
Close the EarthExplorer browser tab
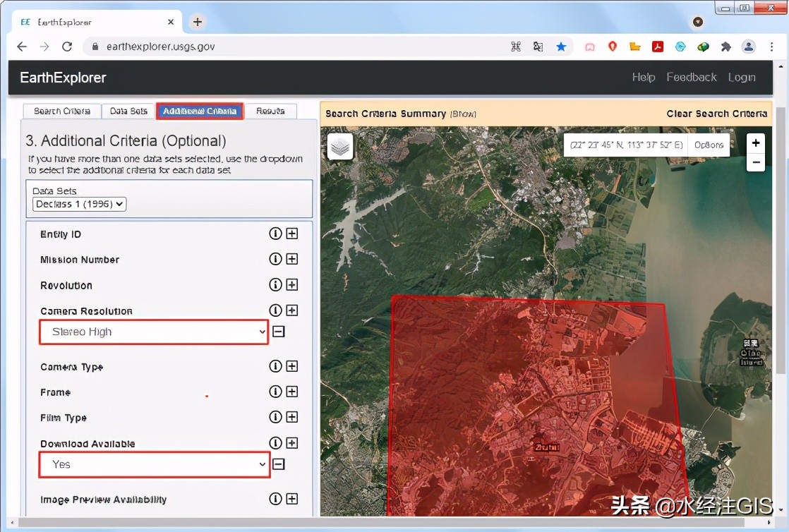[x=171, y=22]
